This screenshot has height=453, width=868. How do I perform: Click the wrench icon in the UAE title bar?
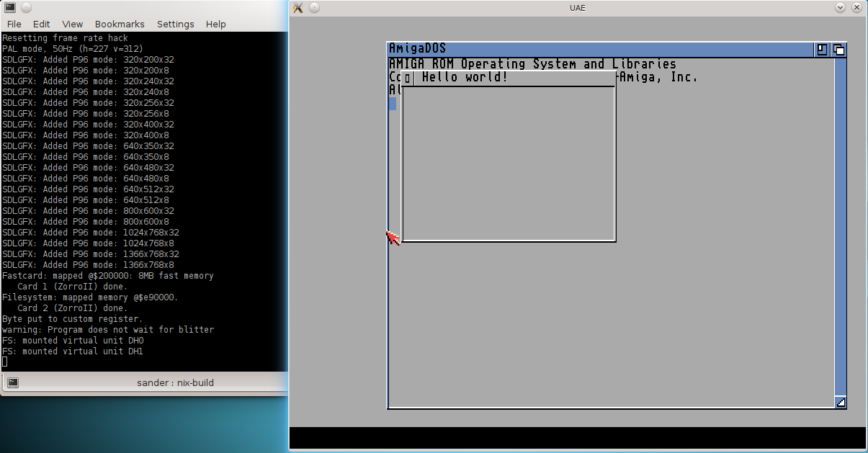(297, 8)
